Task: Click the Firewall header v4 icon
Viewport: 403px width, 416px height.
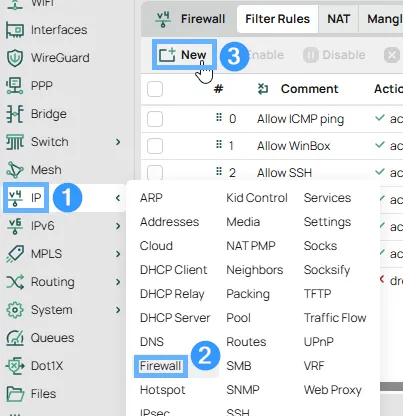Action: point(163,19)
